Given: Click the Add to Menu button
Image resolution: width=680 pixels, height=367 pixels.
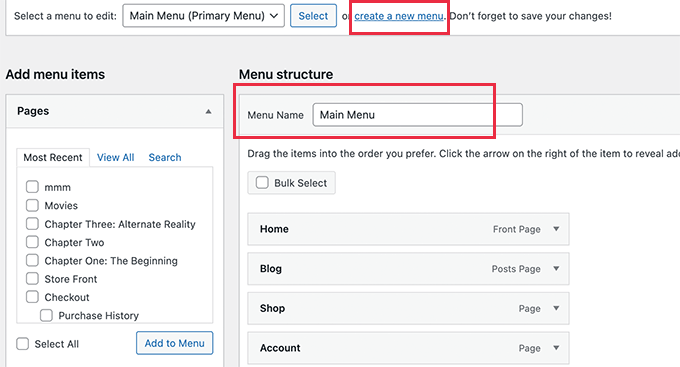Looking at the screenshot, I should [174, 343].
